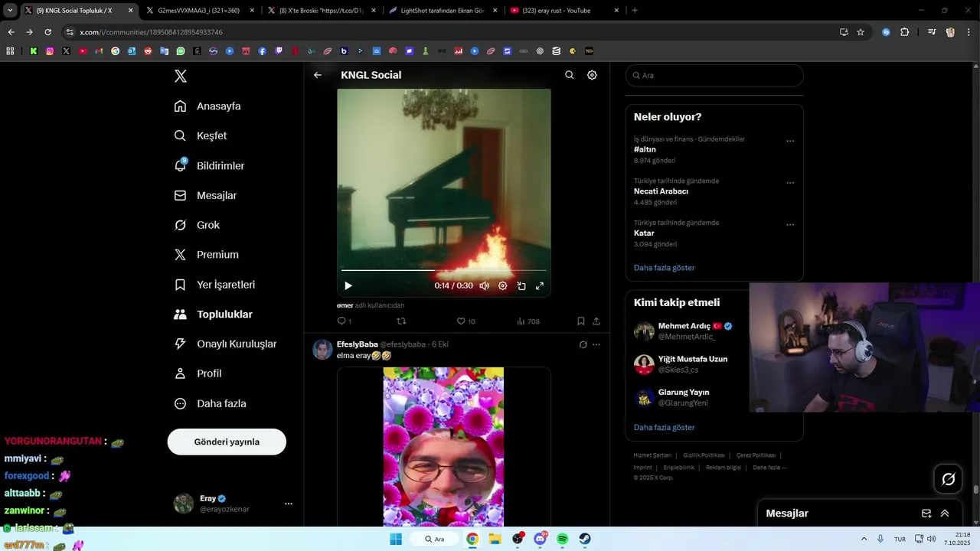Open Profil page
This screenshot has width=980, height=551.
pyautogui.click(x=198, y=373)
